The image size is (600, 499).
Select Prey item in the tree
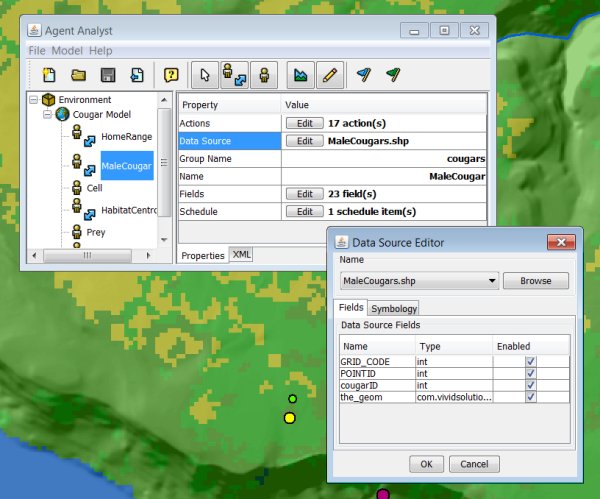point(96,232)
